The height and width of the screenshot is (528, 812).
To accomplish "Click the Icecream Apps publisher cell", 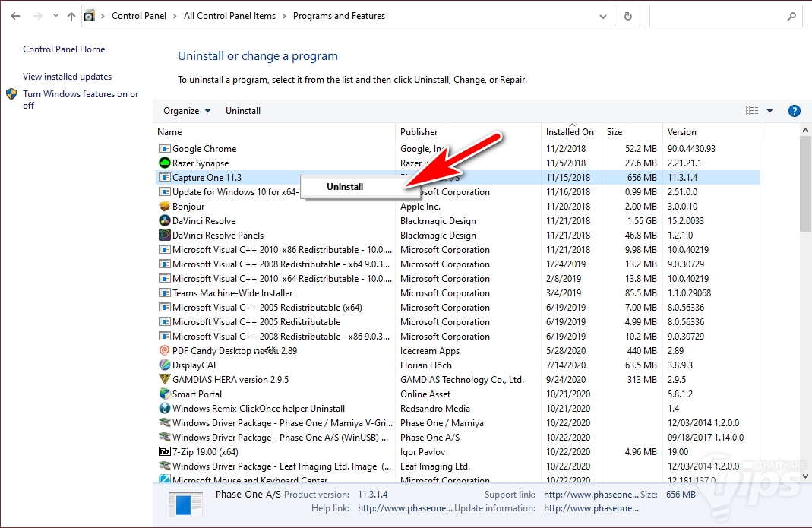I will (x=430, y=351).
